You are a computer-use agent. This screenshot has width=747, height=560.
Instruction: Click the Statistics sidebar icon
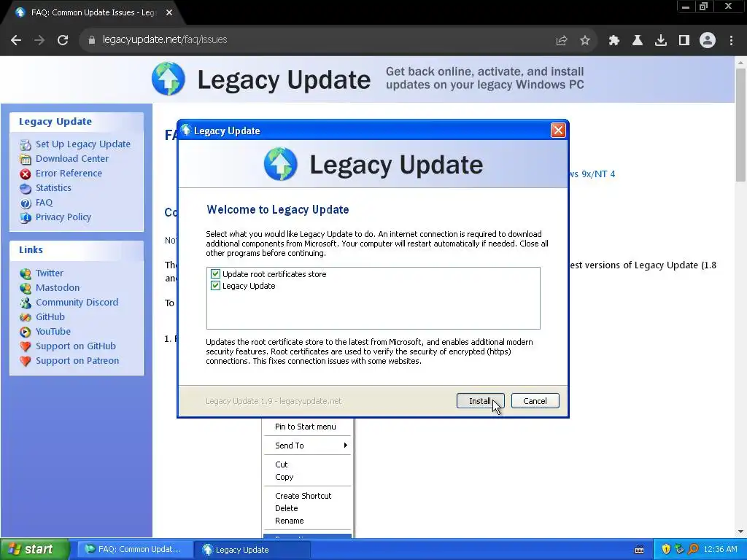pyautogui.click(x=26, y=189)
